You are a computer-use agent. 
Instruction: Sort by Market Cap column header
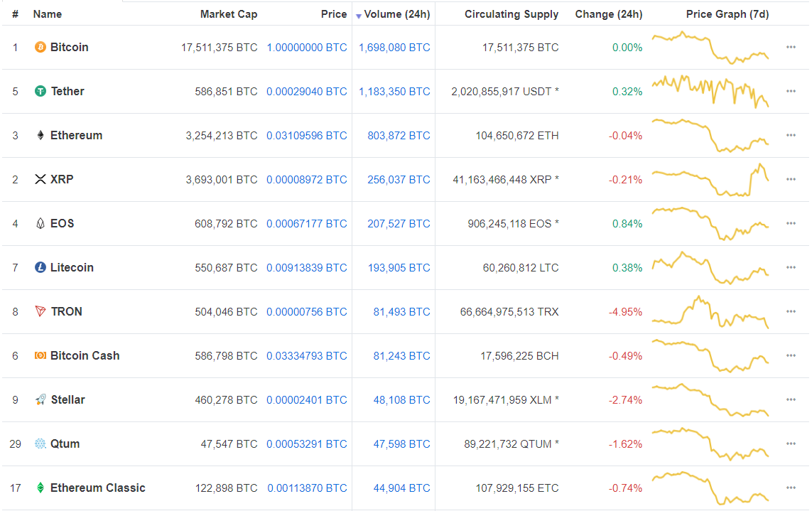tap(229, 14)
